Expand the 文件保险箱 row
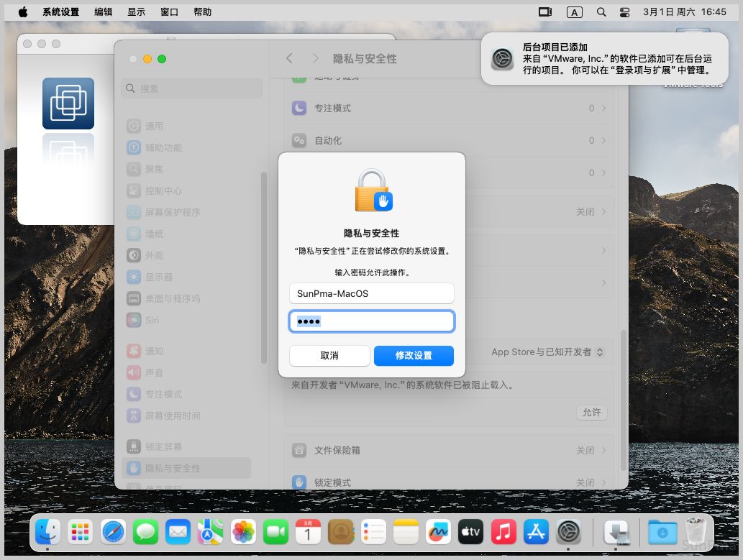 point(450,450)
